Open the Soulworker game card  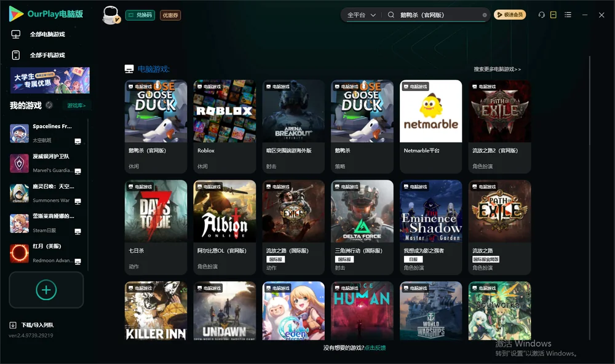tap(499, 311)
